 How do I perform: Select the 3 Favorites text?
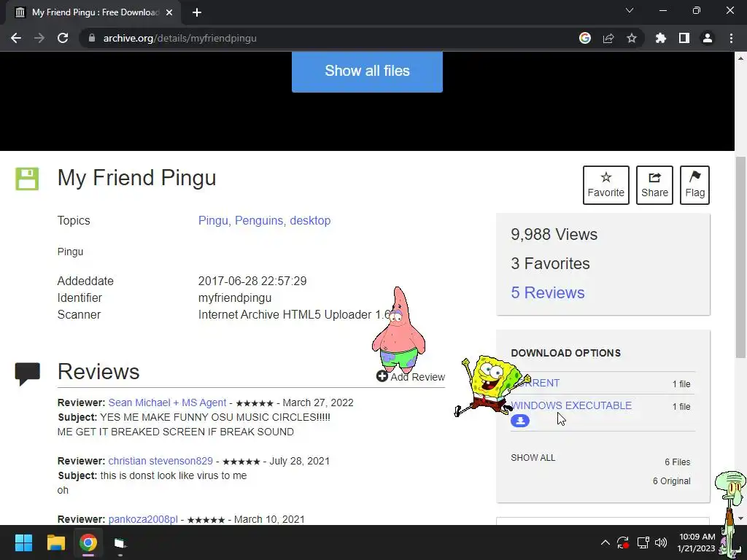tap(550, 263)
